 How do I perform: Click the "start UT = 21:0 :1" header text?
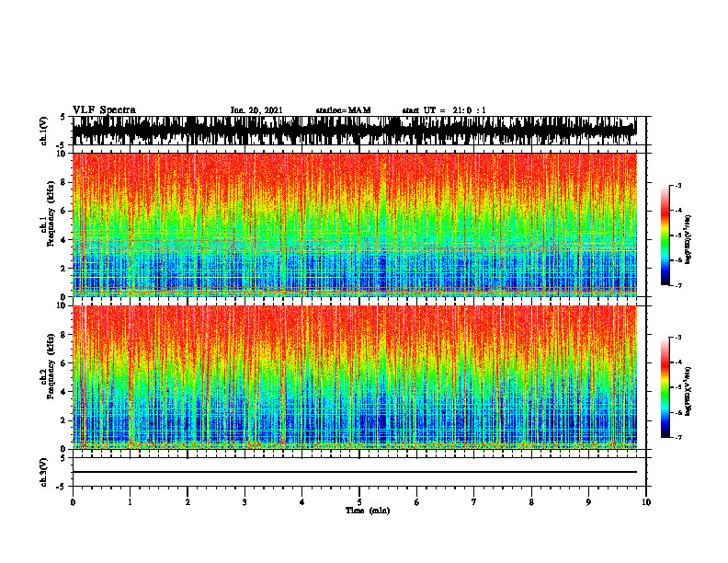444,110
